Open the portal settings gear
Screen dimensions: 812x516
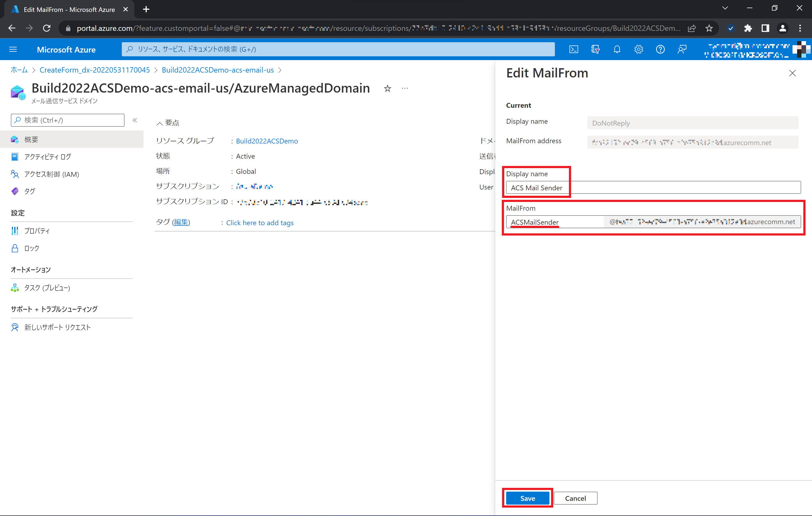[x=639, y=49]
